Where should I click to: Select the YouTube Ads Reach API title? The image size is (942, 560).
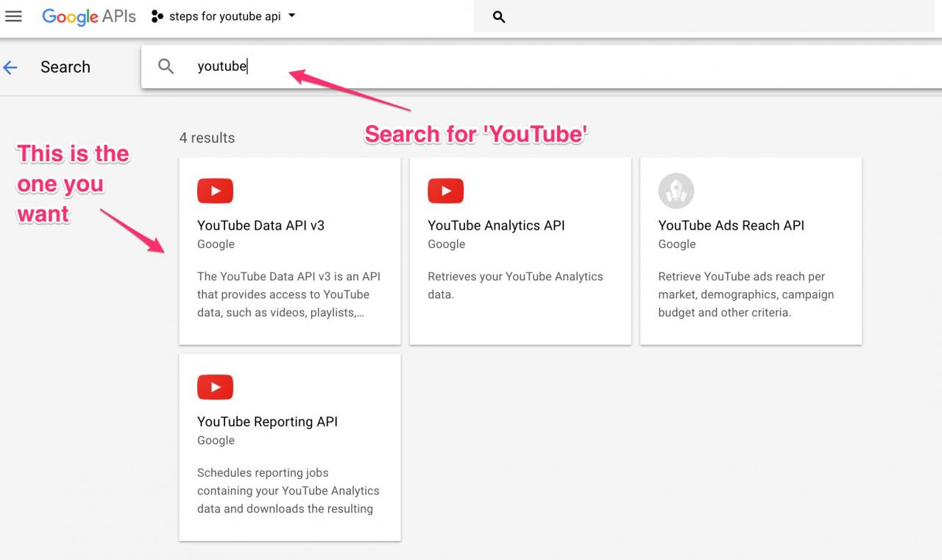coord(731,226)
